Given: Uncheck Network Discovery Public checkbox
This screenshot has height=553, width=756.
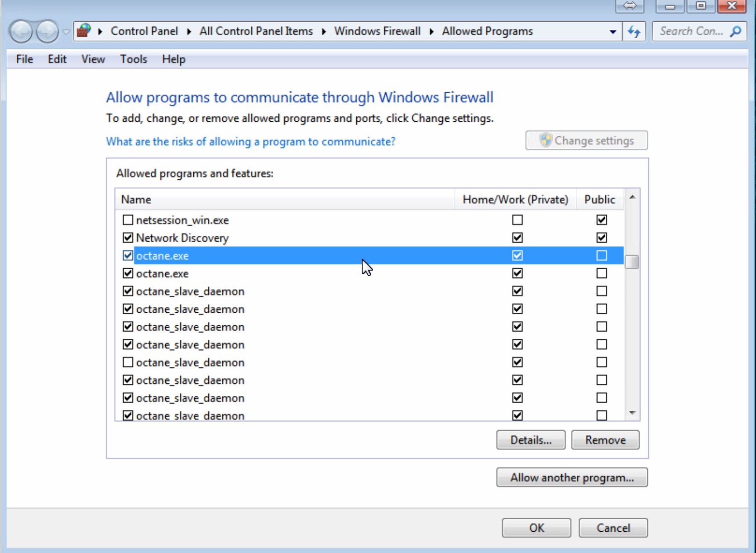Looking at the screenshot, I should (x=602, y=238).
